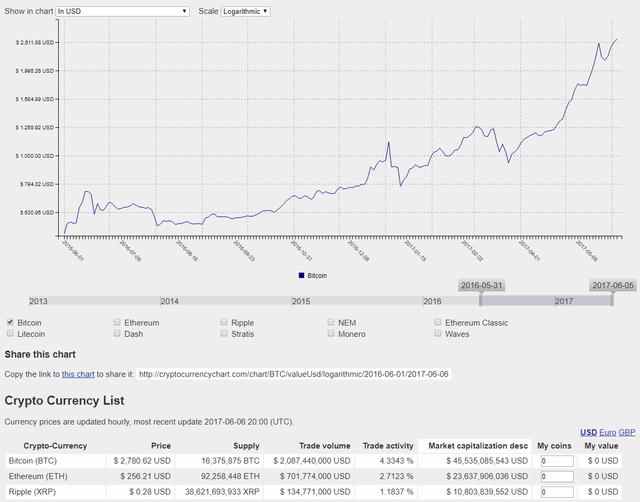Click the '$ 1,000.00 USD' axis label
This screenshot has width=640, height=502.
tap(35, 156)
